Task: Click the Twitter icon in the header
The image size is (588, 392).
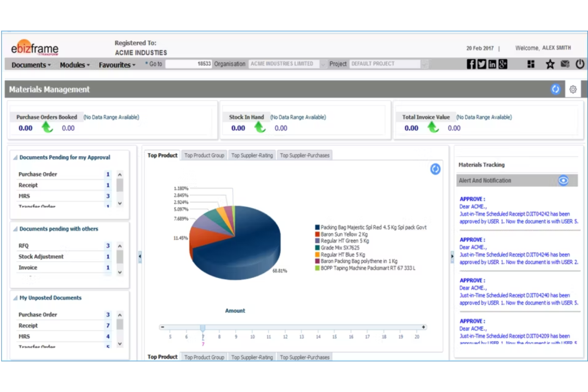Action: [482, 64]
